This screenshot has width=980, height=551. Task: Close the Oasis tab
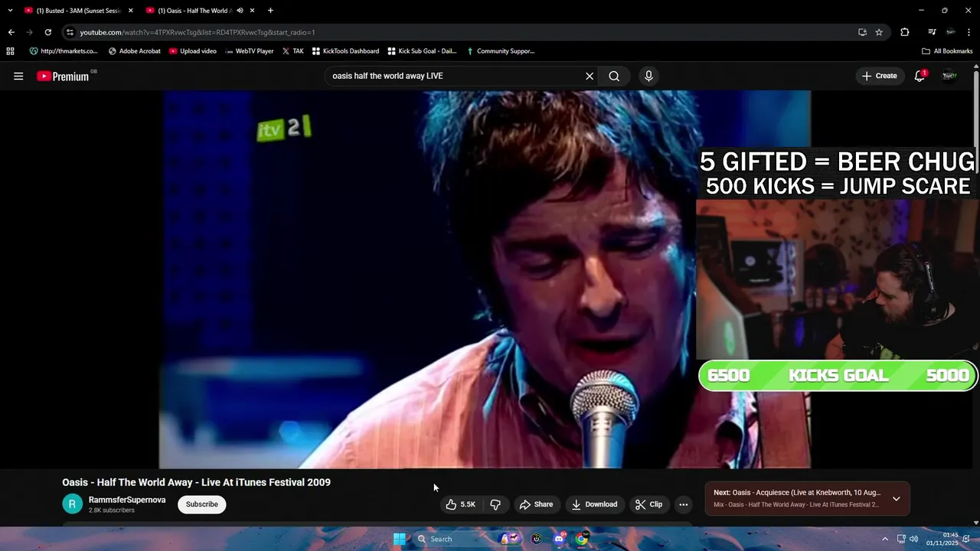tap(252, 11)
